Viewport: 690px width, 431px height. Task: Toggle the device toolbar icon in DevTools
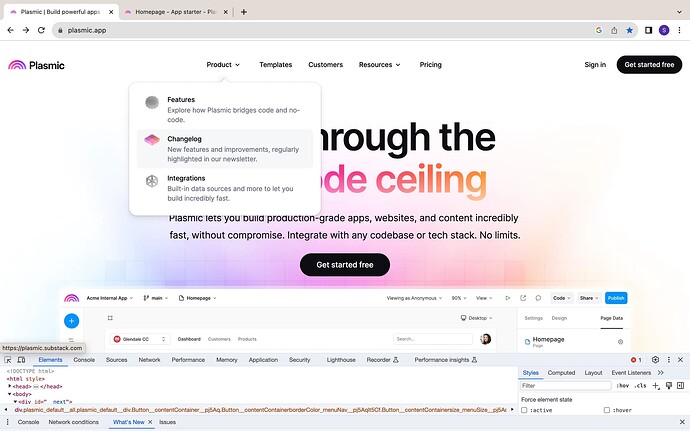(x=21, y=360)
